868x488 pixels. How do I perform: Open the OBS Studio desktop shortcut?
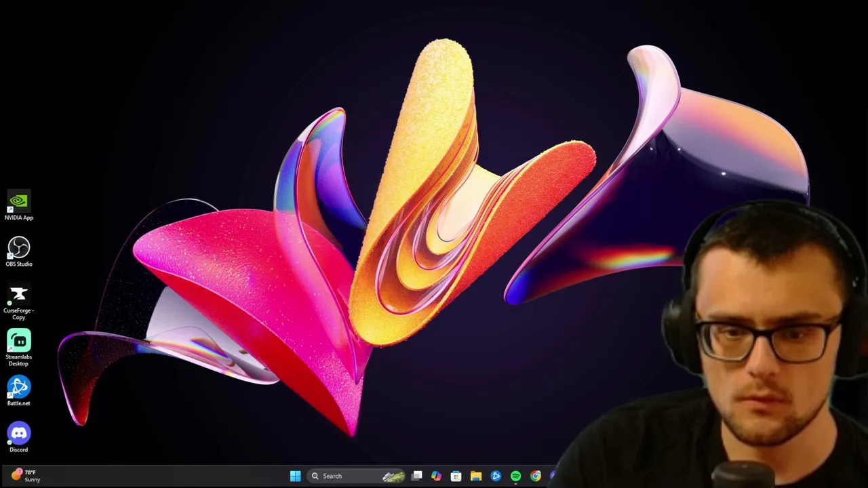[19, 251]
